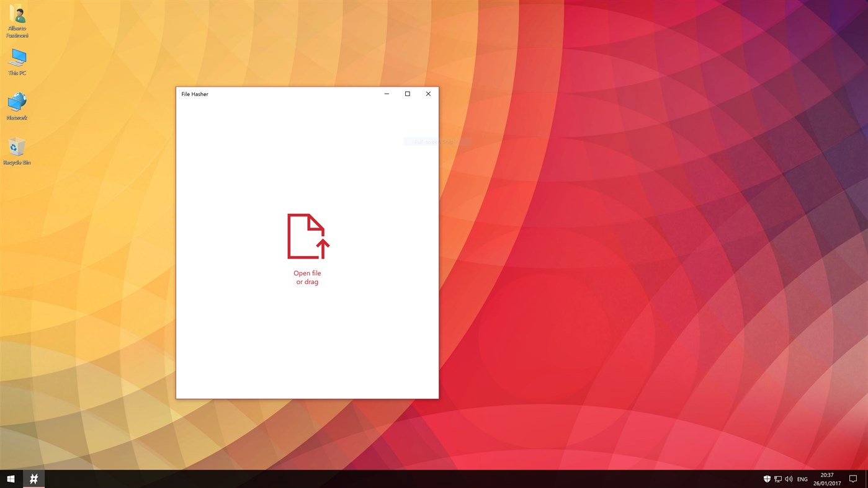This screenshot has height=488, width=868.
Task: Click the faded "Full-screen Snip" button
Action: click(437, 141)
